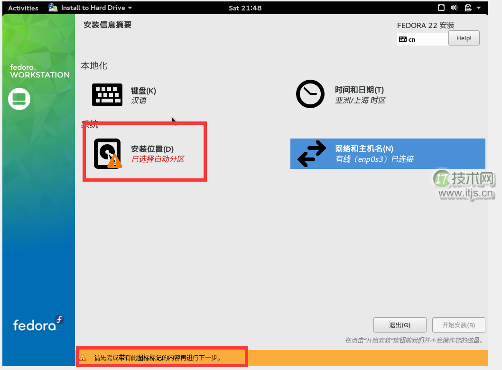Screen dimensions: 502x370
Task: Click the 亚洲/上海 时区 timezone text
Action: pos(360,100)
